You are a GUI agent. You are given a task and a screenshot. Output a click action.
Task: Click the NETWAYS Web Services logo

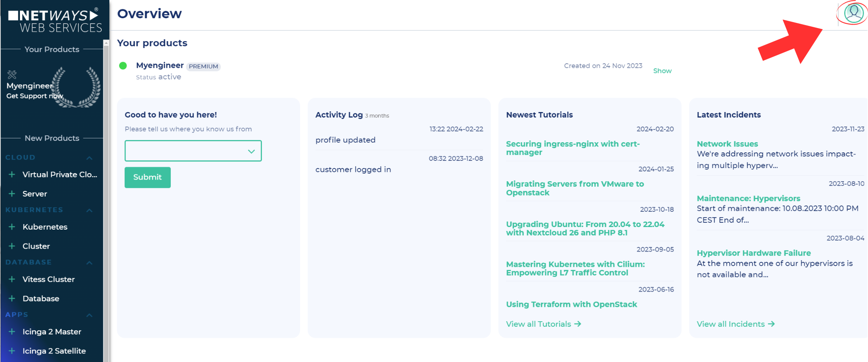coord(55,21)
